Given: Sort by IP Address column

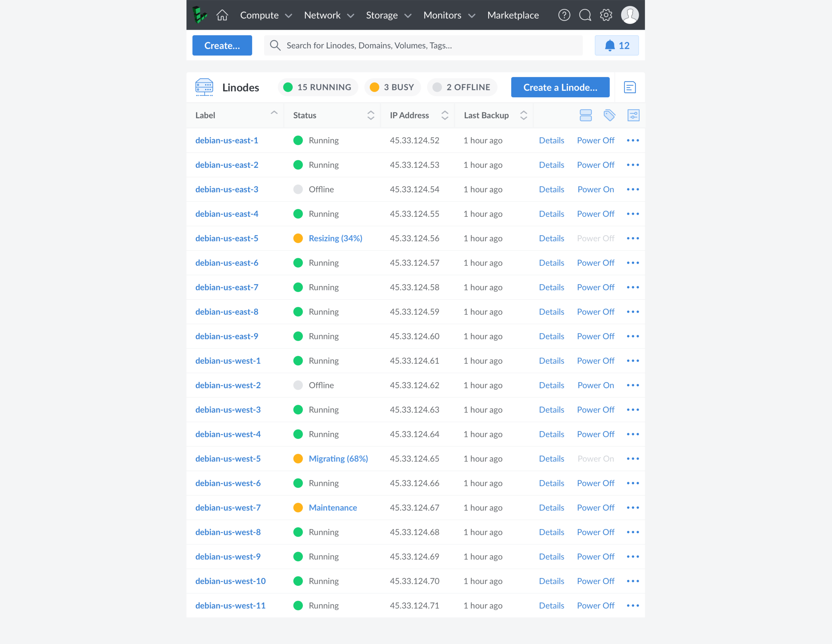Looking at the screenshot, I should click(x=418, y=115).
